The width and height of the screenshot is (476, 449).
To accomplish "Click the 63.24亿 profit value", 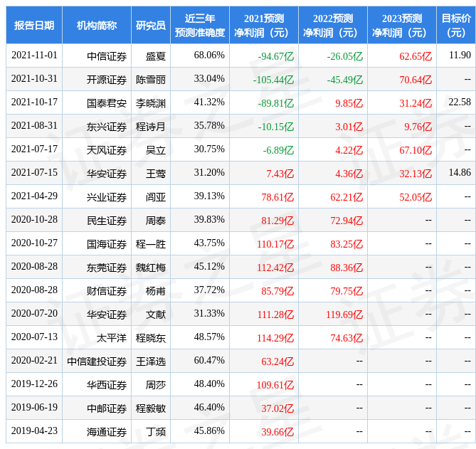I will (x=277, y=361).
